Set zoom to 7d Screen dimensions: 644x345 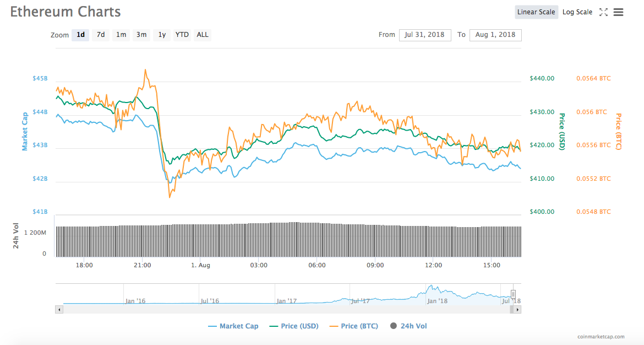101,35
